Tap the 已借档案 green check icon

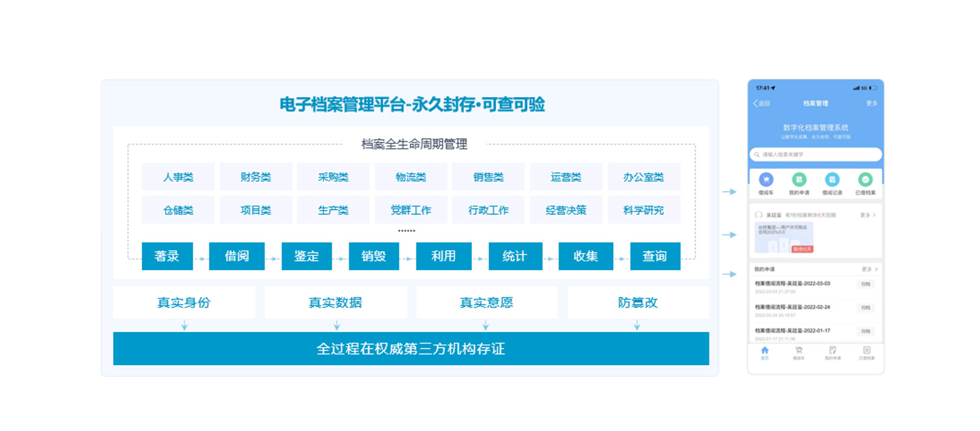(866, 180)
